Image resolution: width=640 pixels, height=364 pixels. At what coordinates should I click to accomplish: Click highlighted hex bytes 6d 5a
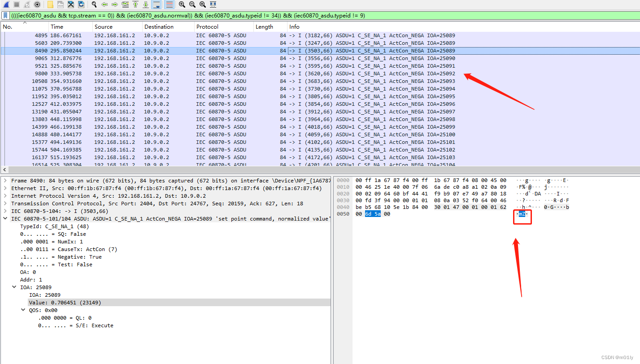(x=373, y=214)
